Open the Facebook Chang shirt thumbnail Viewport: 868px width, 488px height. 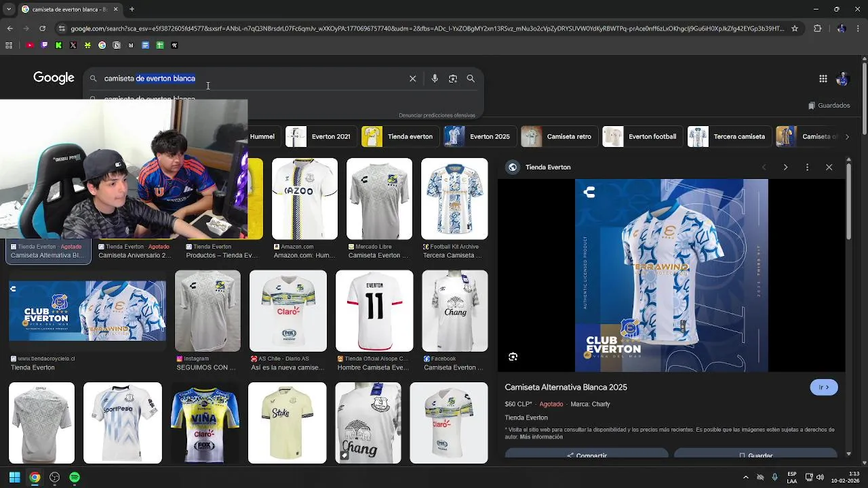click(454, 310)
